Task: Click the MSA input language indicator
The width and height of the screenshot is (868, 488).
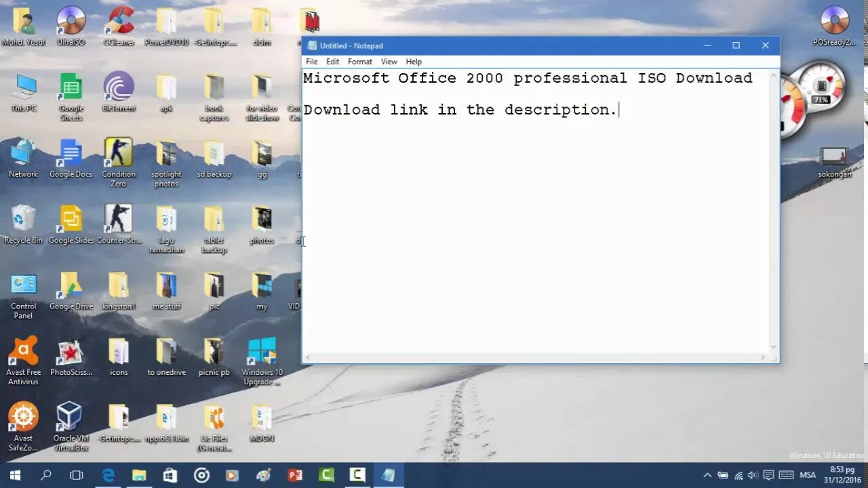Action: [808, 475]
